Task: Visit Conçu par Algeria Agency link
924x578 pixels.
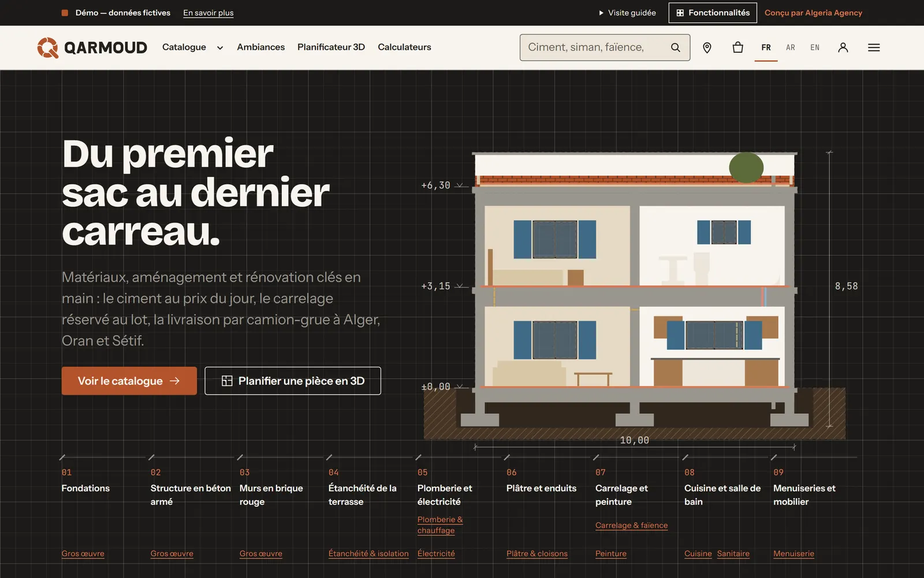Action: (x=813, y=13)
